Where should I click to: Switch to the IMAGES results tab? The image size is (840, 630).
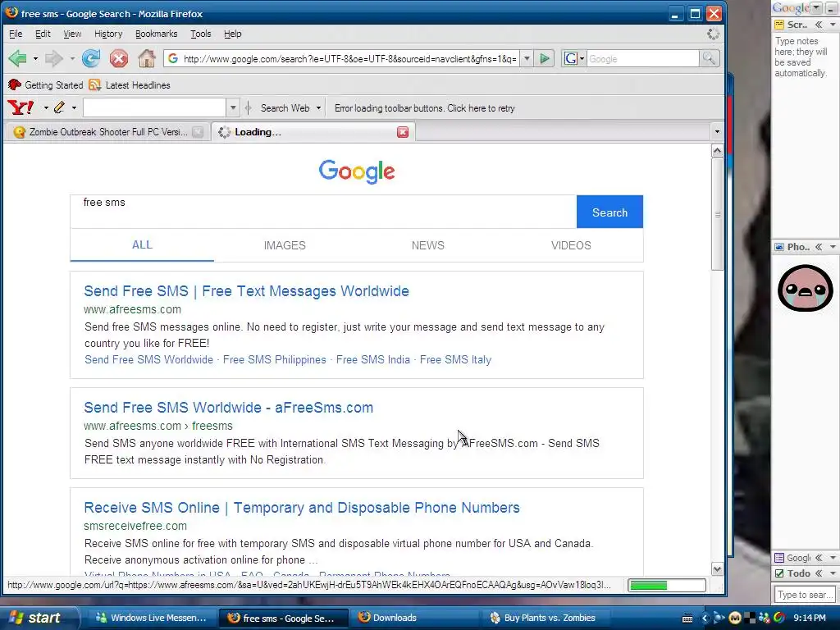[x=285, y=245]
